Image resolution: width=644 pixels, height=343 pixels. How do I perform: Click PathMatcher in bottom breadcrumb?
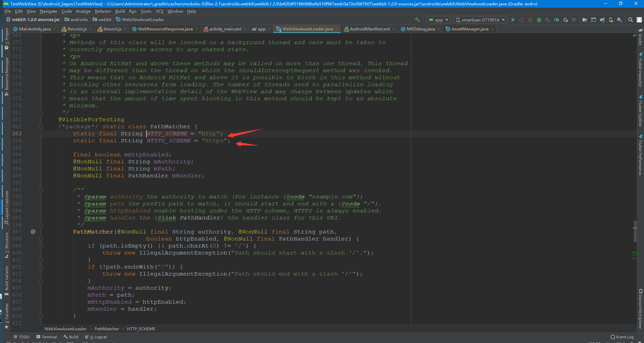107,329
